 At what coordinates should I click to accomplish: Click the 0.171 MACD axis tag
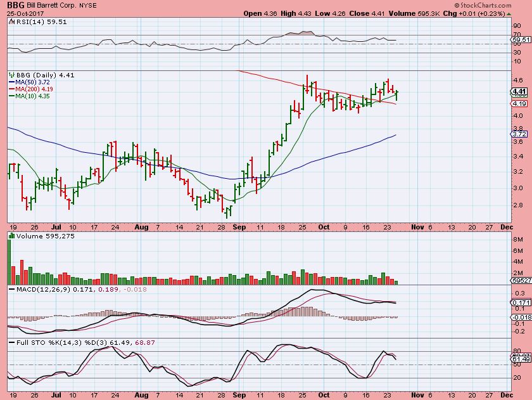(x=521, y=302)
